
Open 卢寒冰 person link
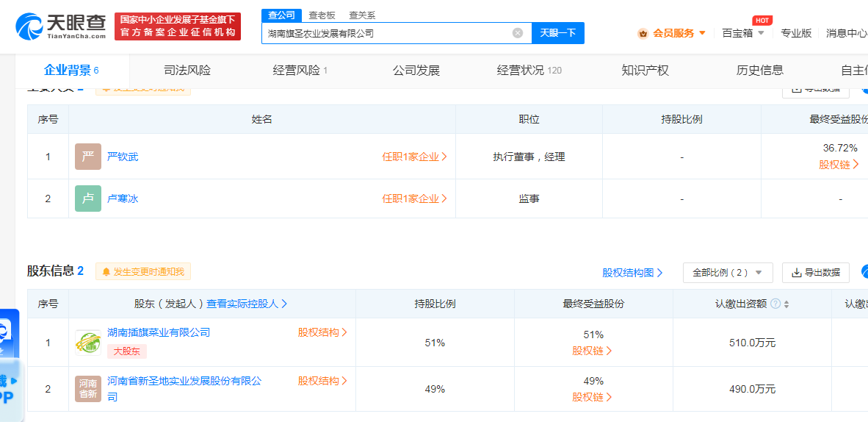[123, 199]
